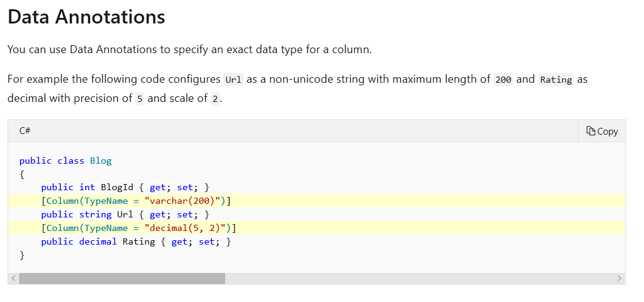The image size is (644, 302).
Task: Click the closing brace of the class
Action: (22, 256)
